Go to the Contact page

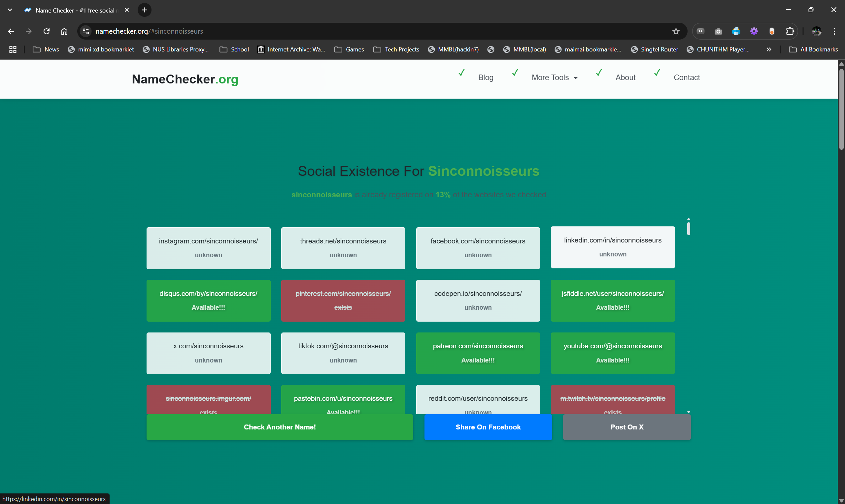(x=686, y=78)
